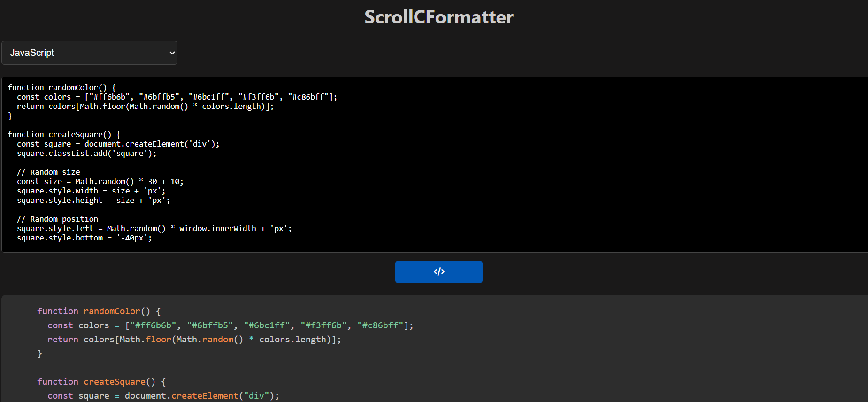Click 'createElement' in the formatted output
The width and height of the screenshot is (868, 402).
[x=205, y=396]
